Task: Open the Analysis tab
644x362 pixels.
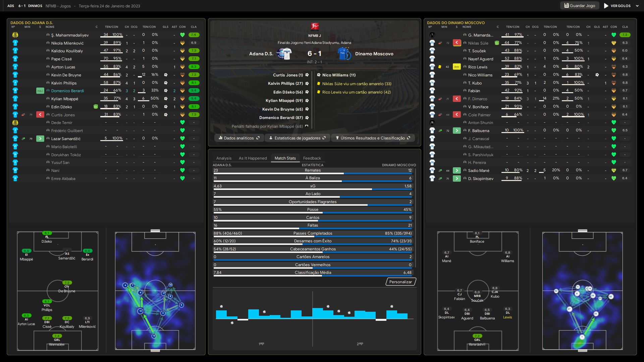Action: point(224,158)
